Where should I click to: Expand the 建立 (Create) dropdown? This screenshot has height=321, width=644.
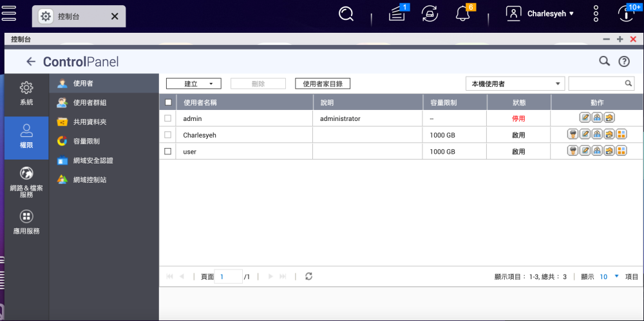click(193, 84)
